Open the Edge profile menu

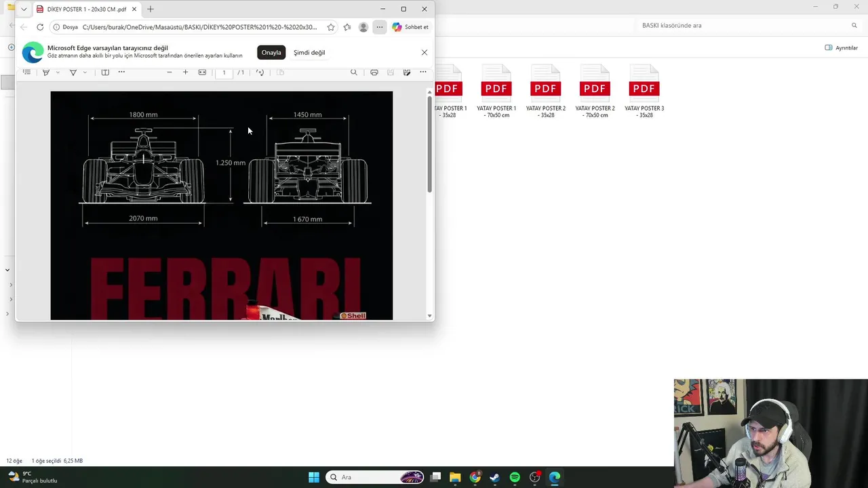[363, 27]
